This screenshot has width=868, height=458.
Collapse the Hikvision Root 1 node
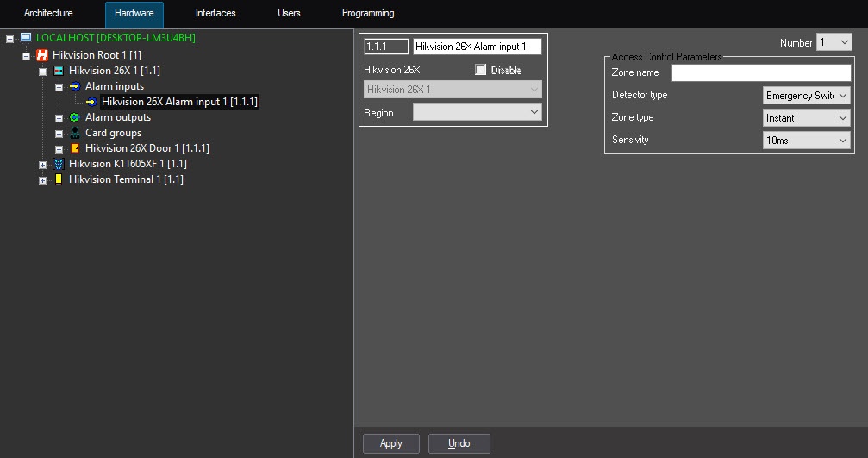point(26,56)
